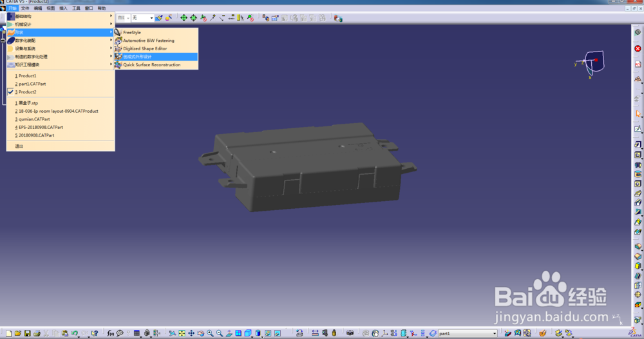Screen dimensions: 644x339
Task: Select the Rotate view tool
Action: [x=200, y=333]
